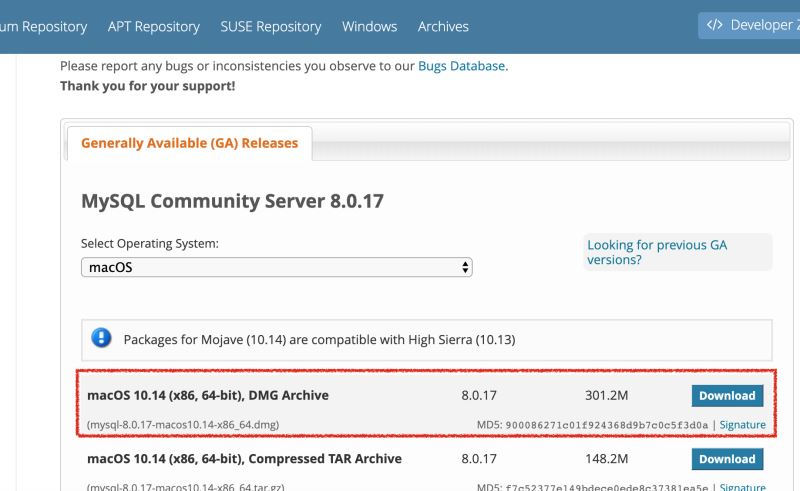Click Looking for previous GA versions link
Image resolution: width=800 pixels, height=491 pixels.
(657, 252)
